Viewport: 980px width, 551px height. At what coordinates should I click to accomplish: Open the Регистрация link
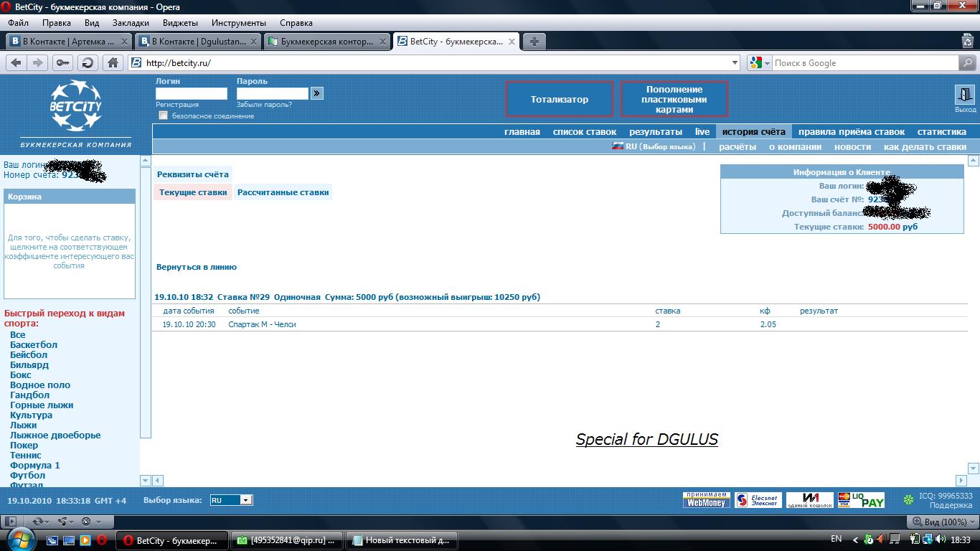coord(177,105)
